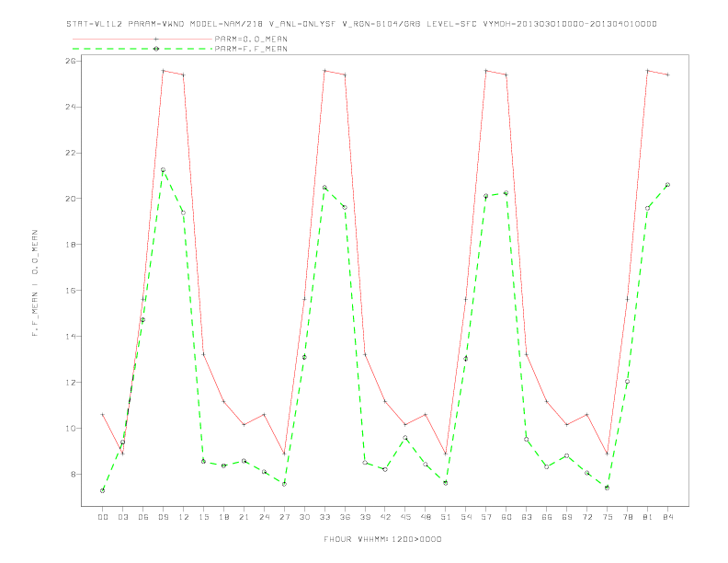Click the green dashed legend line sample
This screenshot has width=728, height=563.
click(x=142, y=49)
